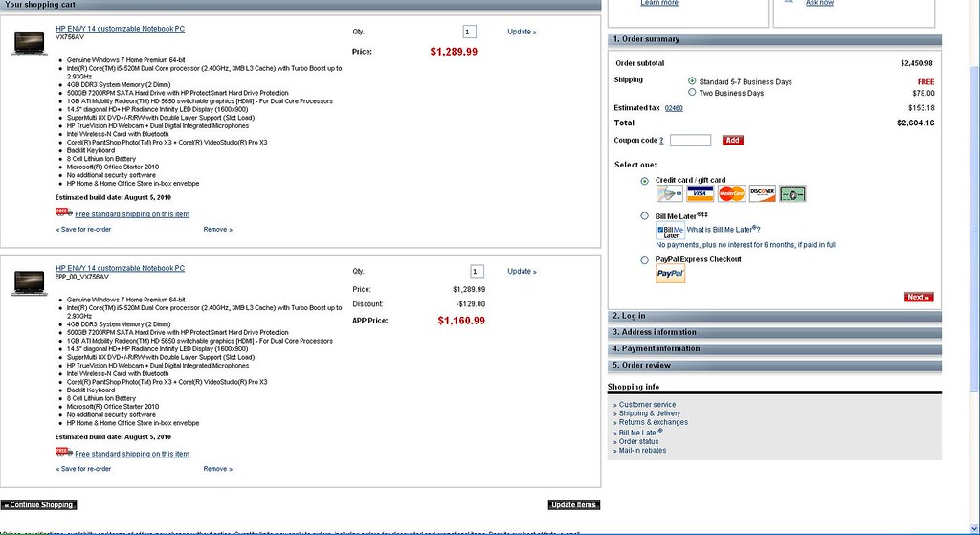
Task: Click Update link for first cart item
Action: point(522,32)
